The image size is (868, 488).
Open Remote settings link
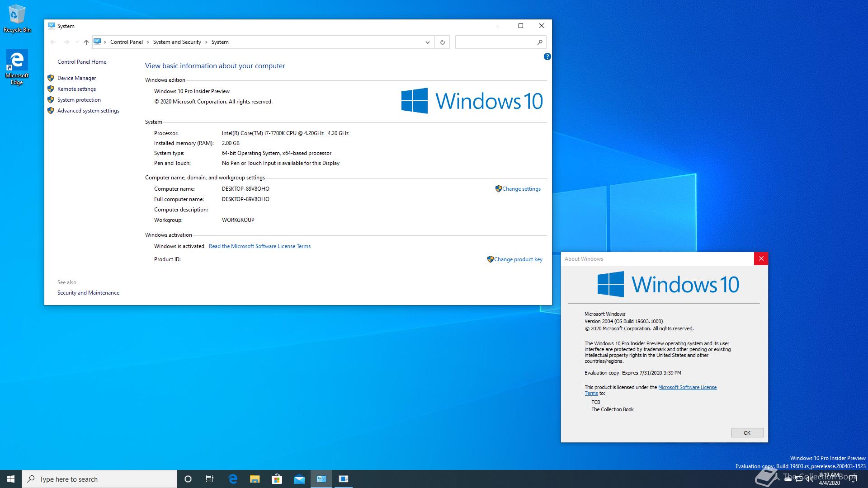click(76, 89)
